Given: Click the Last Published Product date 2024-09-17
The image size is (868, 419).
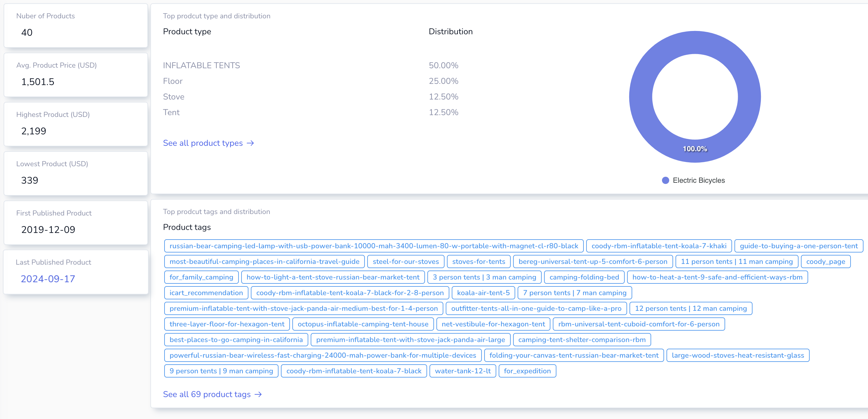Looking at the screenshot, I should [48, 279].
